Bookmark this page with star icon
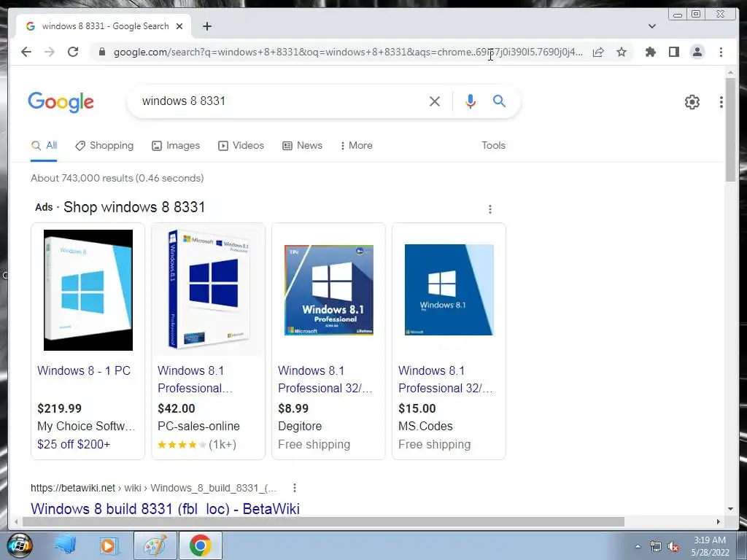Image resolution: width=747 pixels, height=560 pixels. pyautogui.click(x=622, y=52)
